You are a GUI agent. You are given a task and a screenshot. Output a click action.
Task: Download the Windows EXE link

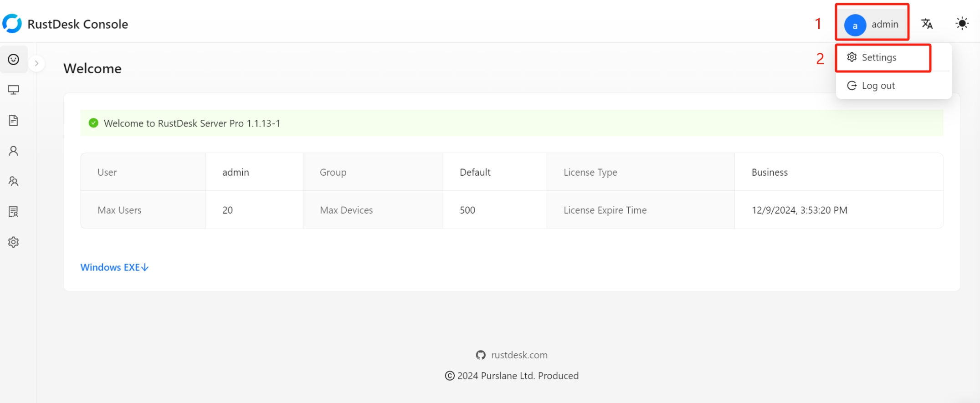coord(114,267)
